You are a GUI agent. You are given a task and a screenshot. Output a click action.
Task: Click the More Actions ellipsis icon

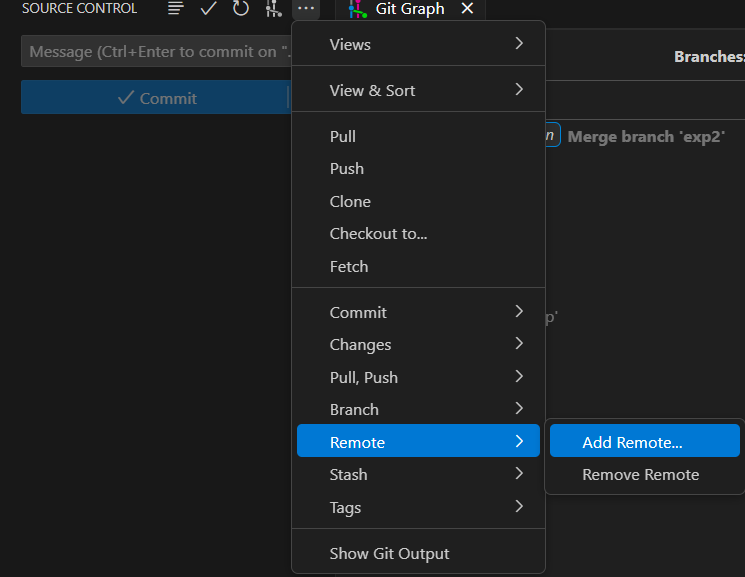tap(306, 9)
